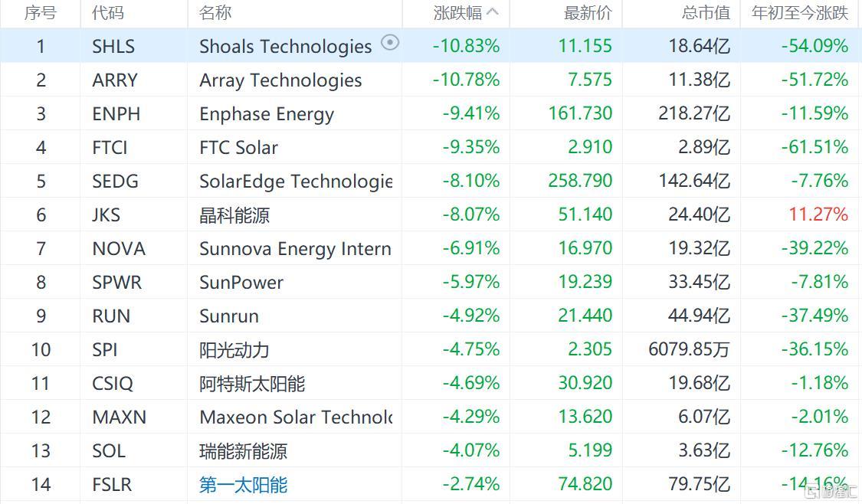Click the circular target icon beside Shoals Technologies
The image size is (862, 504).
pyautogui.click(x=390, y=42)
